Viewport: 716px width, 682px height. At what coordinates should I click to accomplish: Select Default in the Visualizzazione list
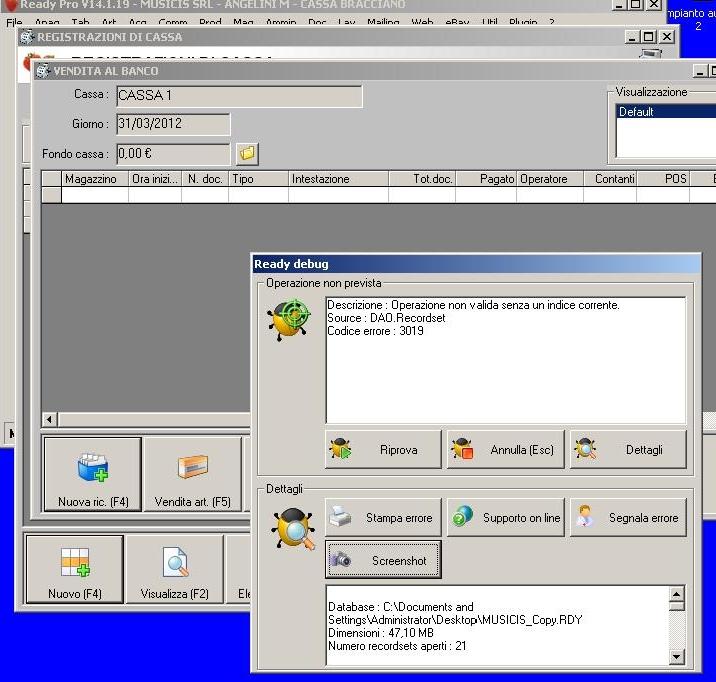[x=666, y=111]
